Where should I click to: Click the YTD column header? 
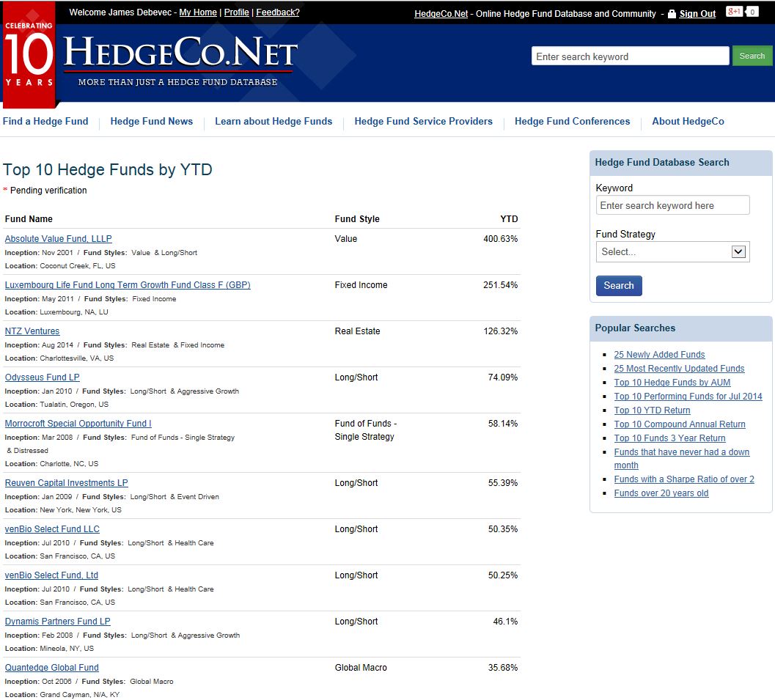point(509,219)
